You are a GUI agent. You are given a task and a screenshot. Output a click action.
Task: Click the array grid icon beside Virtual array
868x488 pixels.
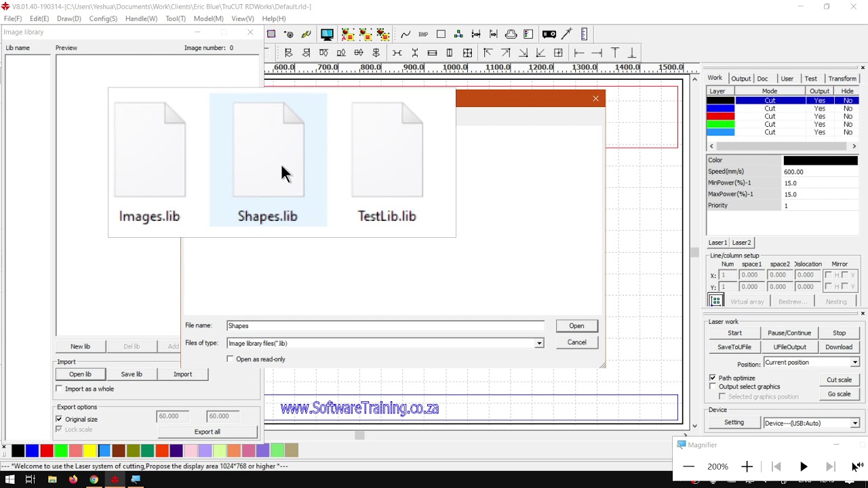[x=715, y=301]
